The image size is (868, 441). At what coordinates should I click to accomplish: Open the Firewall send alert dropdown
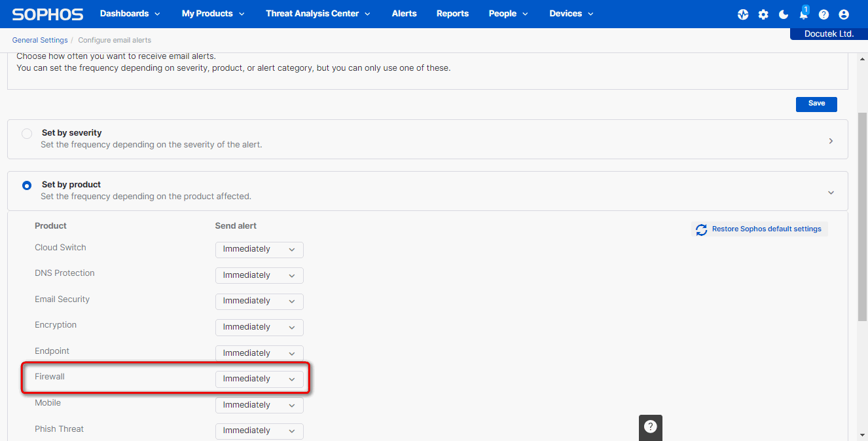[259, 379]
